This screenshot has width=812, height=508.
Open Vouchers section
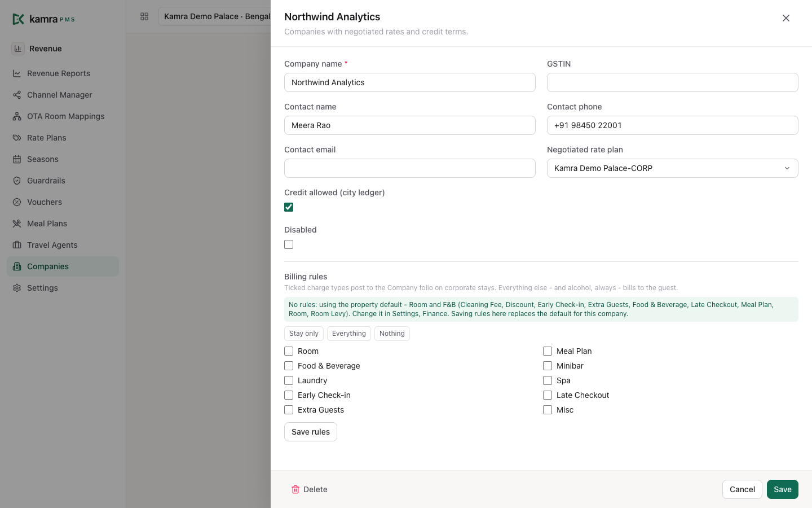[63, 202]
